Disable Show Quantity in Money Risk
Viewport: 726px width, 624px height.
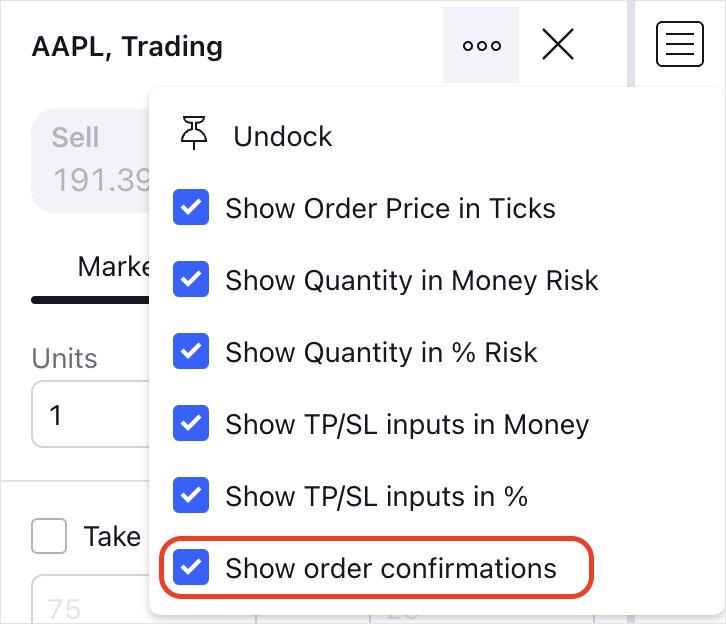point(191,281)
